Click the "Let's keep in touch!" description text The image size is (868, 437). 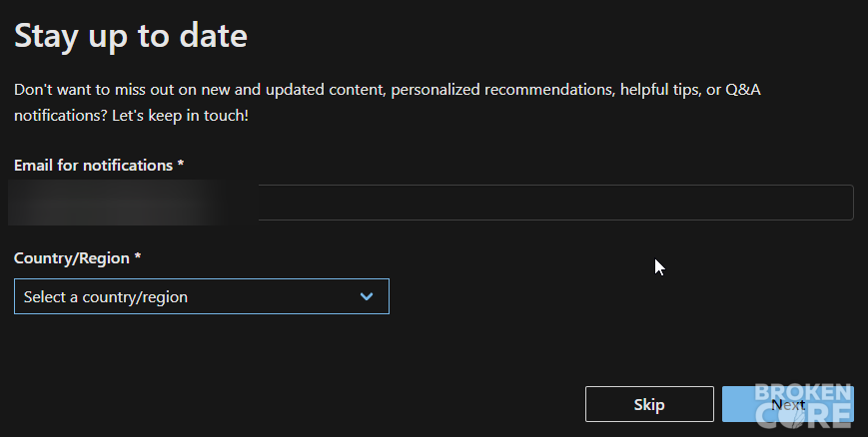point(180,116)
